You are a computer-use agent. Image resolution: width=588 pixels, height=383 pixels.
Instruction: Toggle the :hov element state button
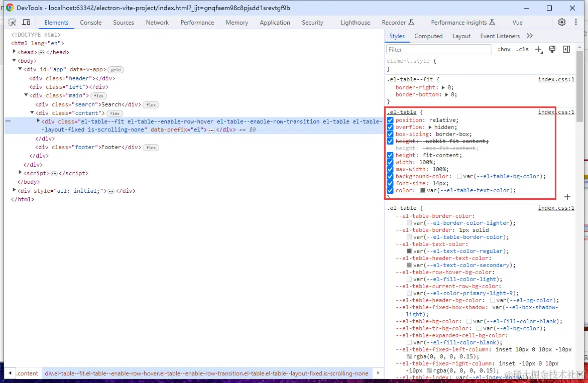pos(504,50)
